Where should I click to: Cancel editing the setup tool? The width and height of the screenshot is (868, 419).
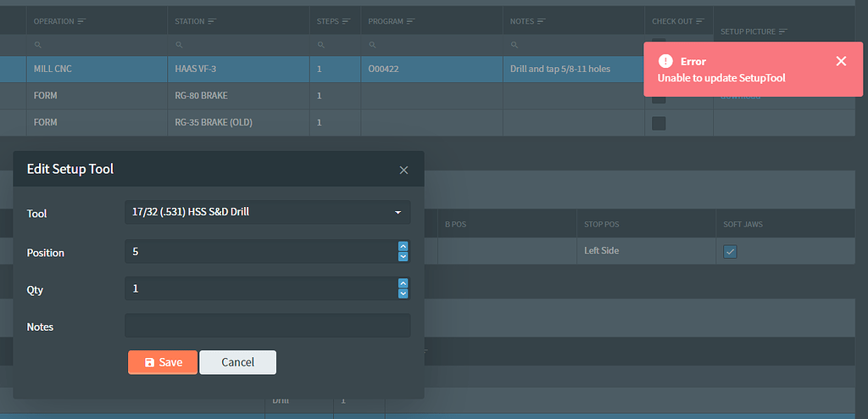click(237, 362)
